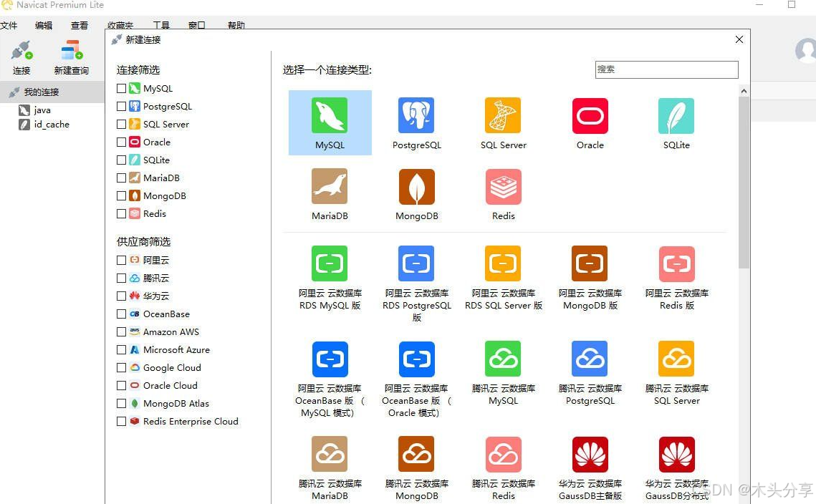The image size is (816, 504).
Task: Open the 文件 menu
Action: 9,25
